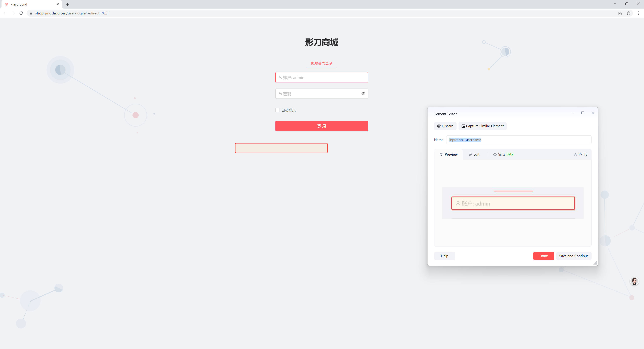Image resolution: width=644 pixels, height=349 pixels.
Task: Open the share page icon in address bar
Action: [620, 13]
